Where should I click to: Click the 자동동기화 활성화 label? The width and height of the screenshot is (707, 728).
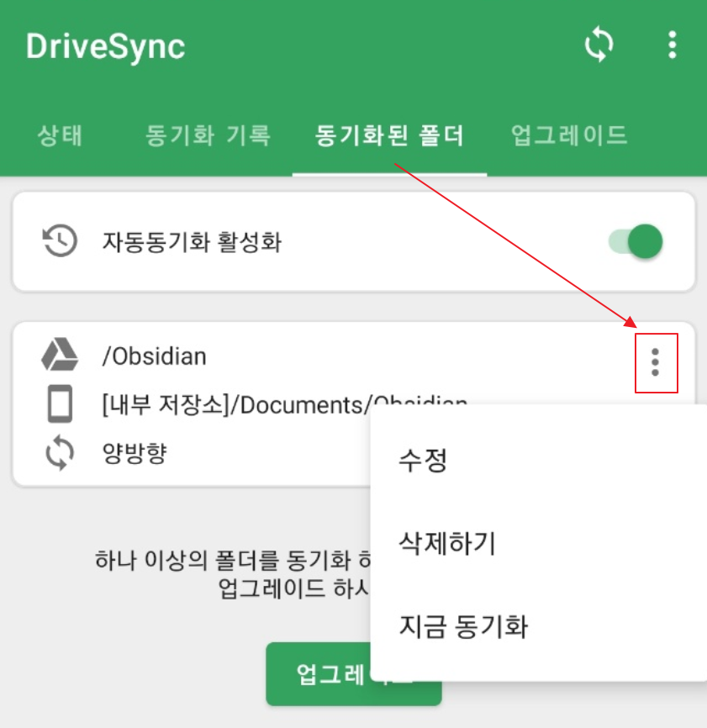click(x=192, y=242)
